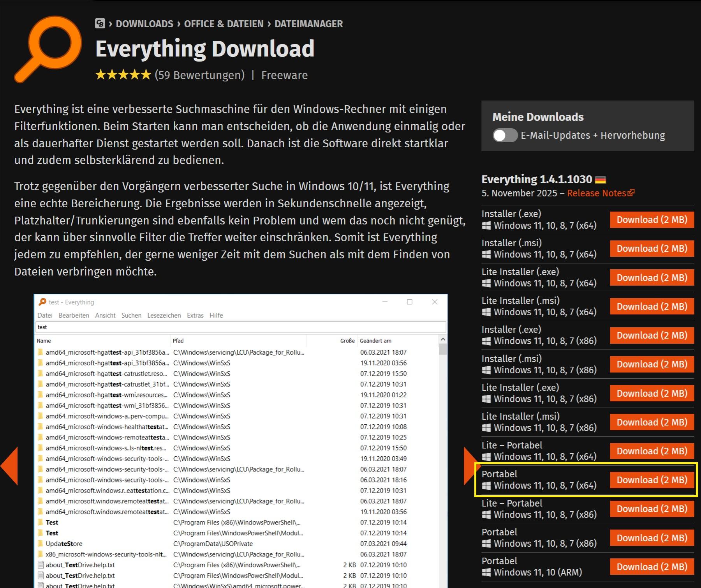Download the Lite Installer (.msi) for x64
Screen dimensions: 701x588
tap(652, 307)
